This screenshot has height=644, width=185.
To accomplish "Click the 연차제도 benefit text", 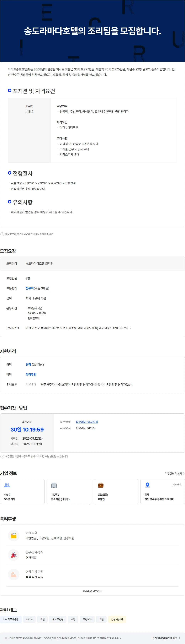I will click(31, 558).
